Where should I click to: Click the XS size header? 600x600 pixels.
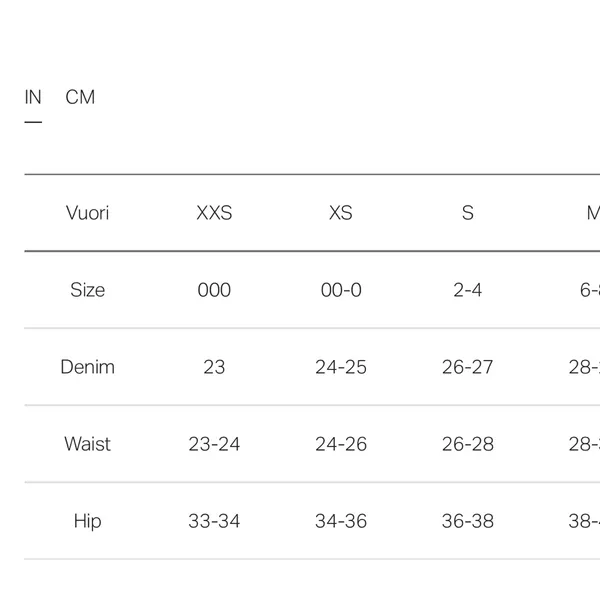(x=341, y=213)
